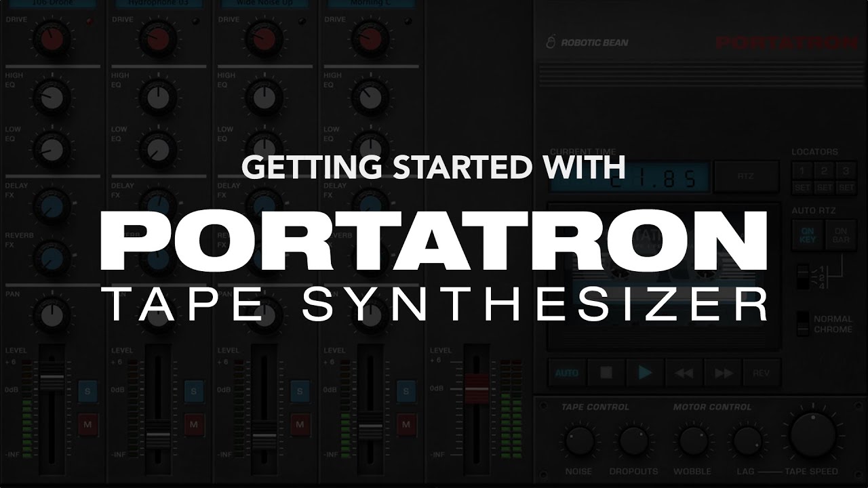868x488 pixels.
Task: Flip the 1/2/4 bar count switch
Action: (804, 277)
